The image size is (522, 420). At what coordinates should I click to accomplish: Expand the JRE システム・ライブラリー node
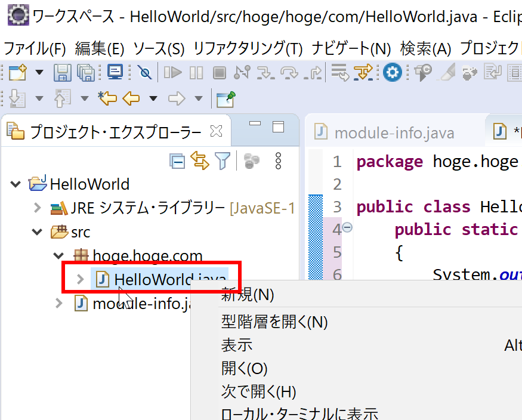pyautogui.click(x=37, y=208)
